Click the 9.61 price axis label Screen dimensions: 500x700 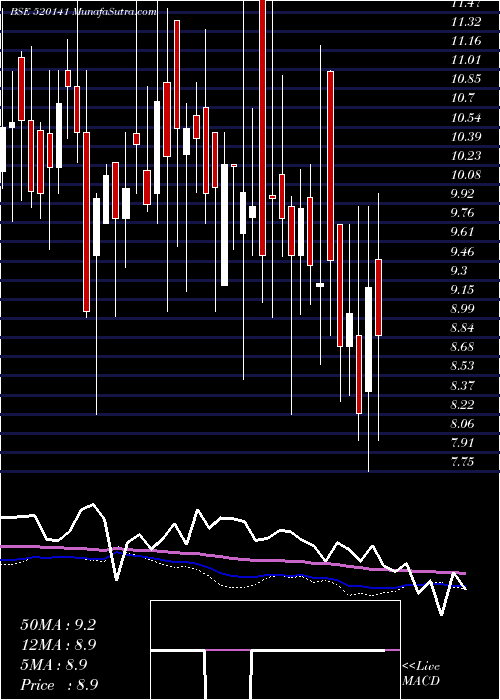coord(463,232)
